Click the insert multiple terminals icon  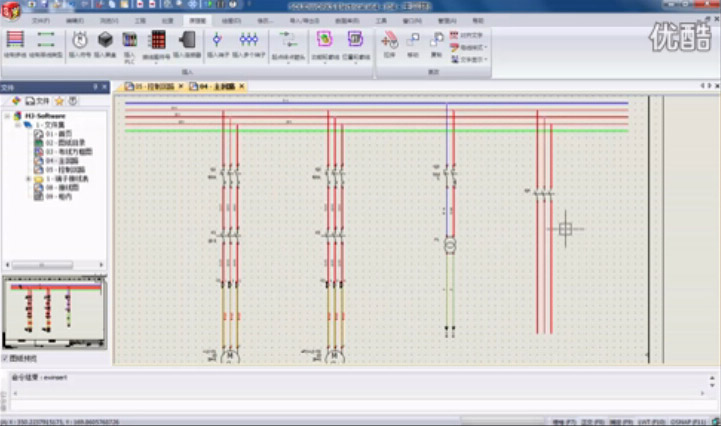(249, 39)
